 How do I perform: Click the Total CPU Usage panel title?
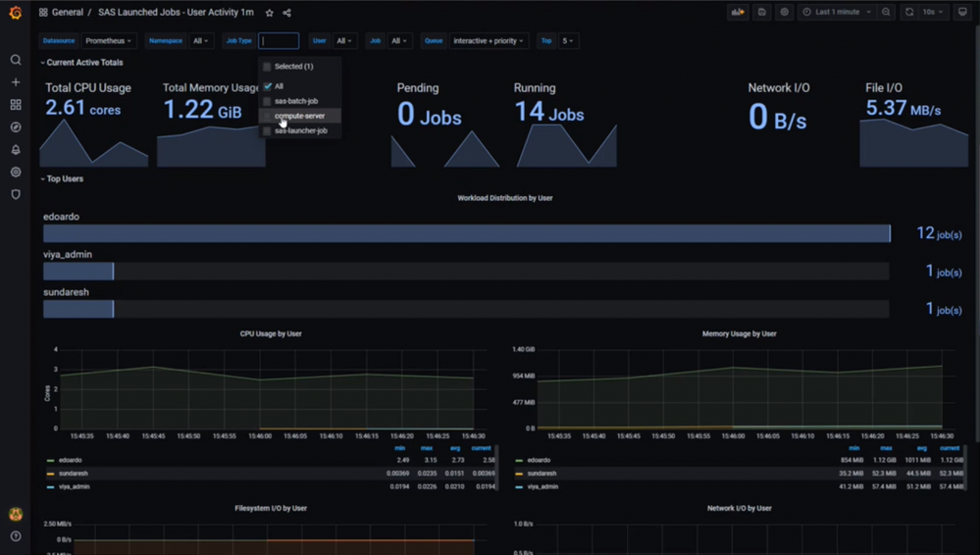tap(88, 88)
